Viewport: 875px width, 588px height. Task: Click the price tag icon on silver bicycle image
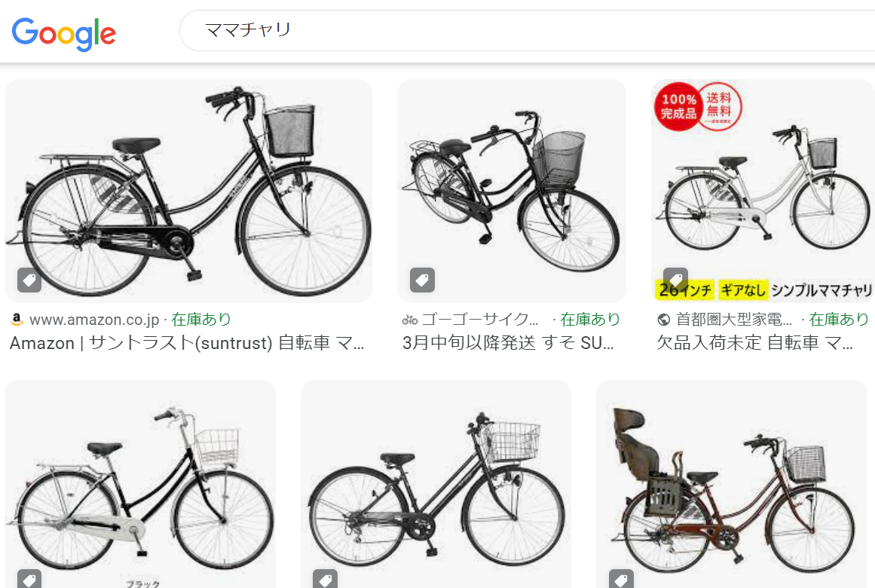676,279
